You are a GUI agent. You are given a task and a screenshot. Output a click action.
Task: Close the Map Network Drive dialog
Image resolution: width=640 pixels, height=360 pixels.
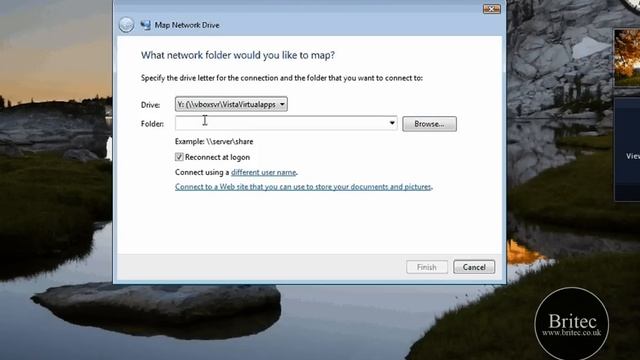point(491,9)
